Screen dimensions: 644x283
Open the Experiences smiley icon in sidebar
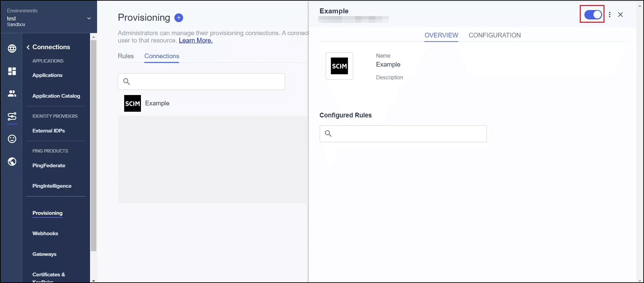pyautogui.click(x=12, y=139)
